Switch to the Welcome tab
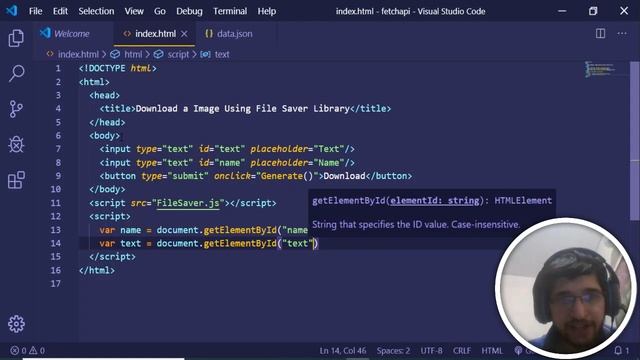 tap(72, 34)
